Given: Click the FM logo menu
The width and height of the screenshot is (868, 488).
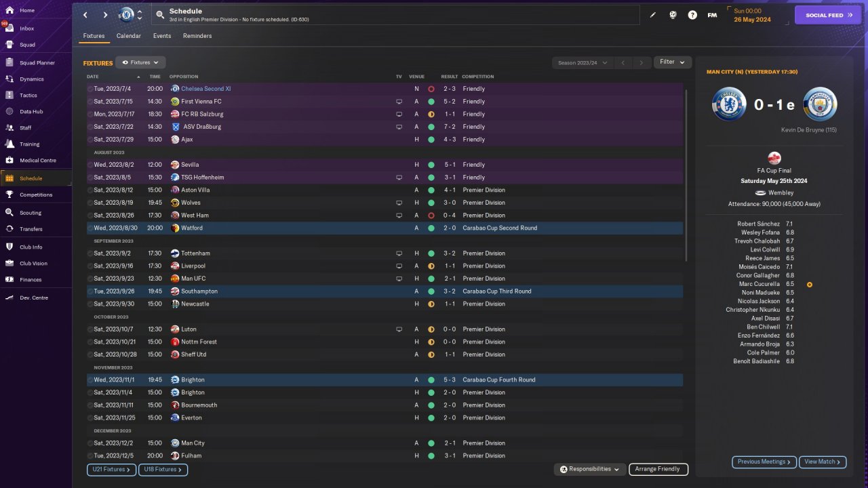Looking at the screenshot, I should [x=712, y=15].
